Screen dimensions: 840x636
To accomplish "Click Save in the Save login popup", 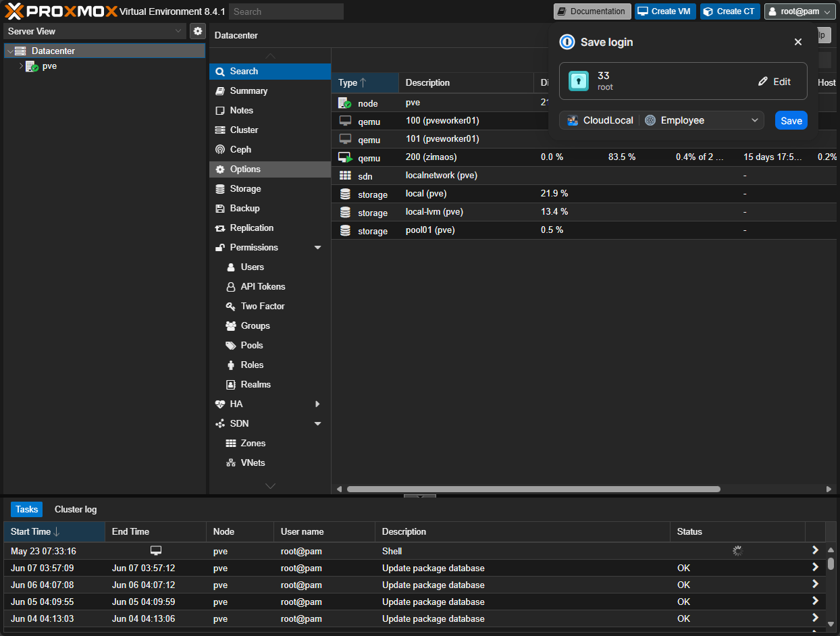I will [x=791, y=120].
